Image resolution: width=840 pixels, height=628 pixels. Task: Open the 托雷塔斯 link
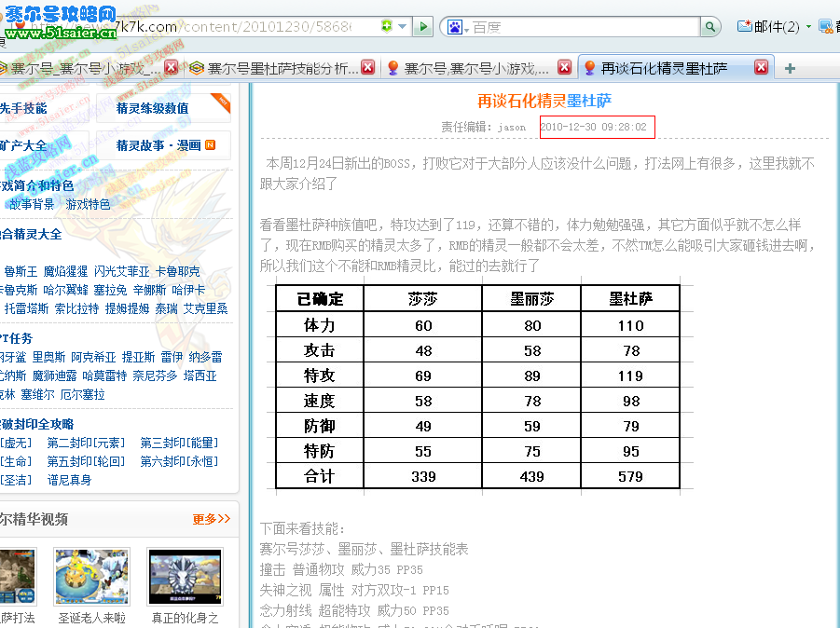(26, 309)
